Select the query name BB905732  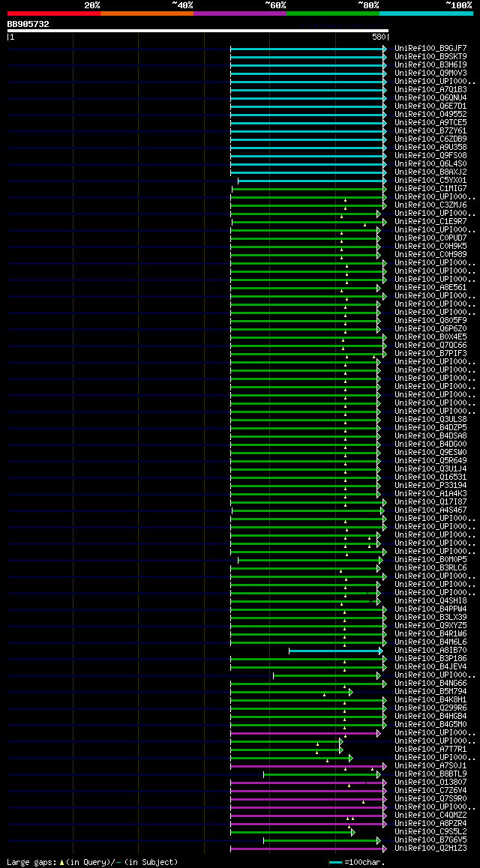28,24
